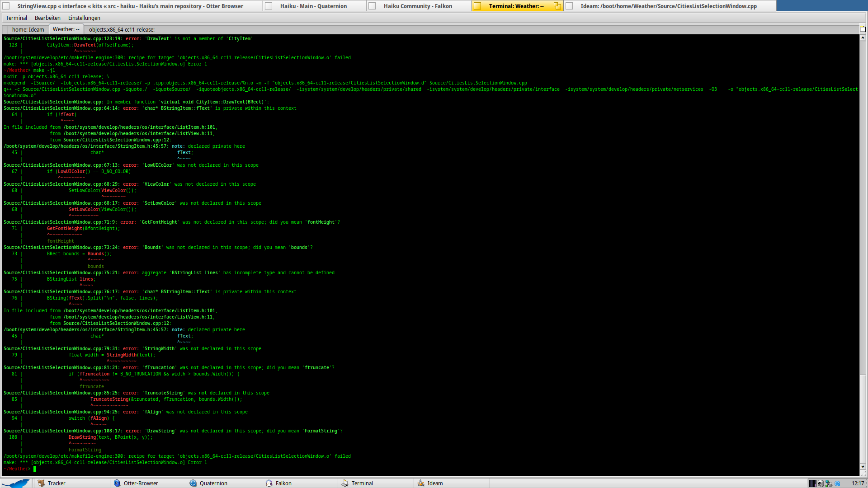Click the 'DrawString' was not declared error
868x488 pixels.
pos(173,431)
